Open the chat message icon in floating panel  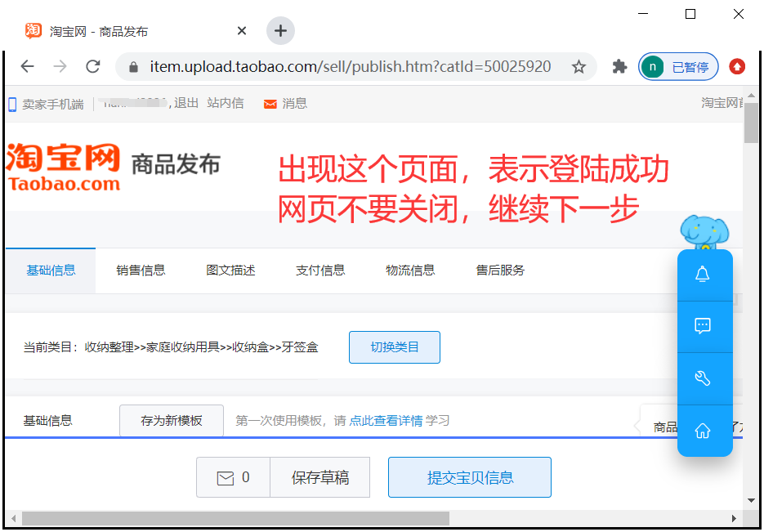coord(702,326)
